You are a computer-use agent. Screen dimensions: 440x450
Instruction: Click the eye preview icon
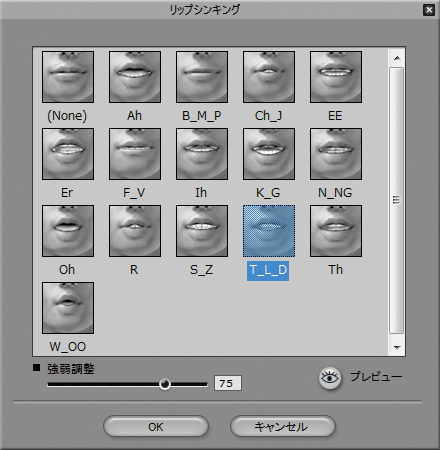pyautogui.click(x=330, y=378)
